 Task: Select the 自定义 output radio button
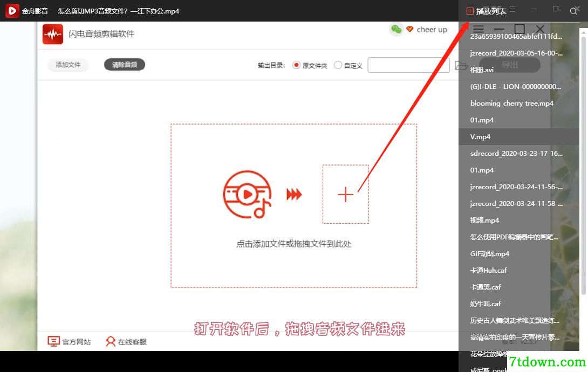[x=338, y=65]
